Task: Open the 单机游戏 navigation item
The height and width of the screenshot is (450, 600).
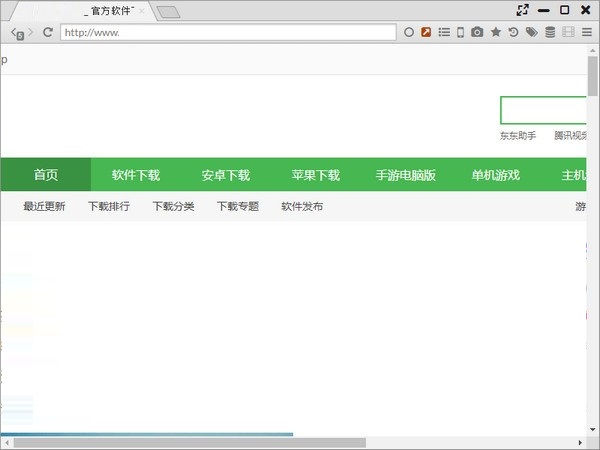Action: [x=496, y=175]
